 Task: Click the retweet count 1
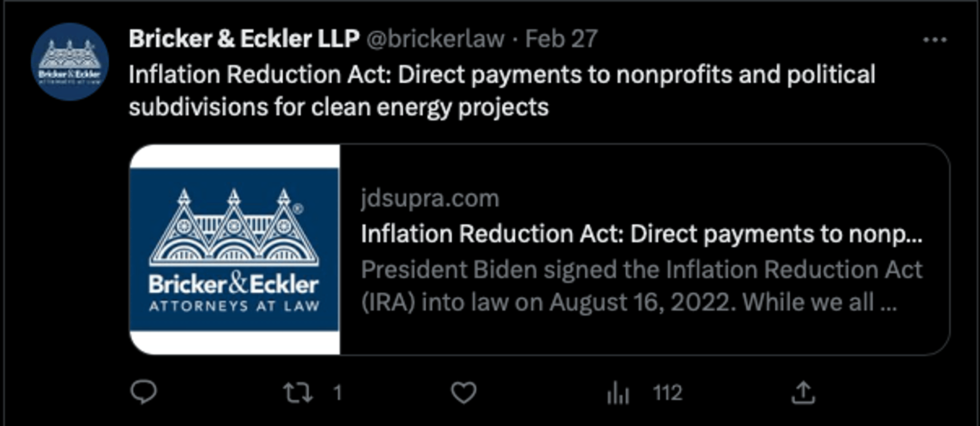pos(337,393)
